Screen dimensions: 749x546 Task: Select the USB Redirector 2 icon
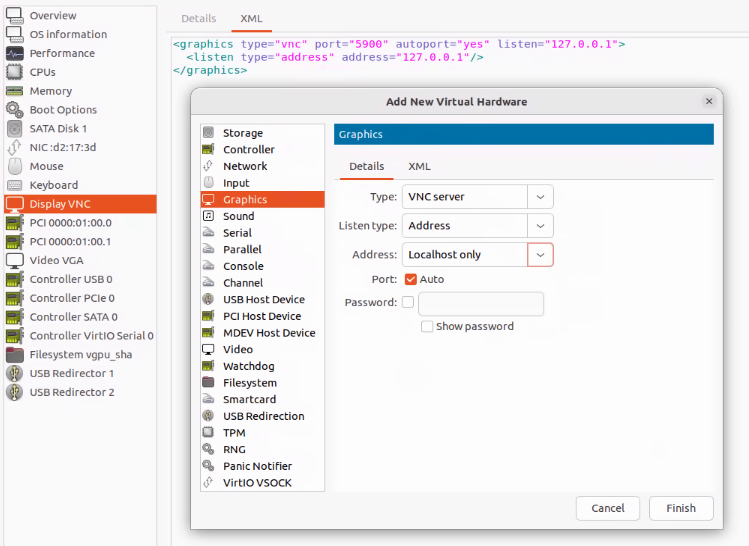tap(14, 392)
